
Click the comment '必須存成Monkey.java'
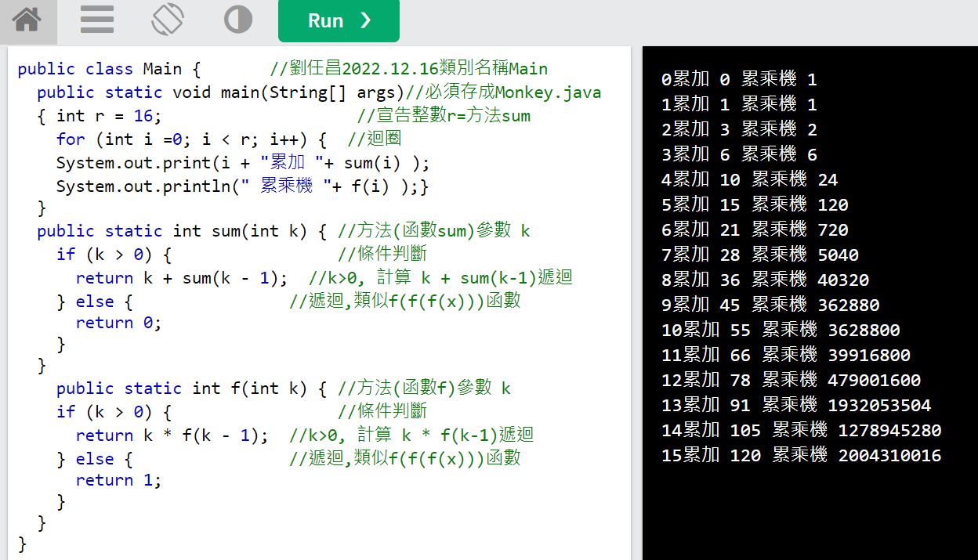[503, 92]
